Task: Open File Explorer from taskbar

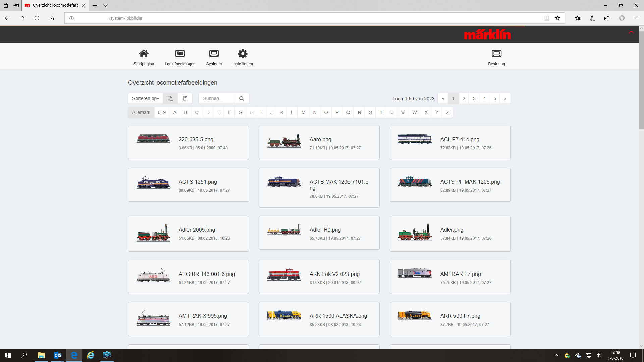Action: (41, 355)
